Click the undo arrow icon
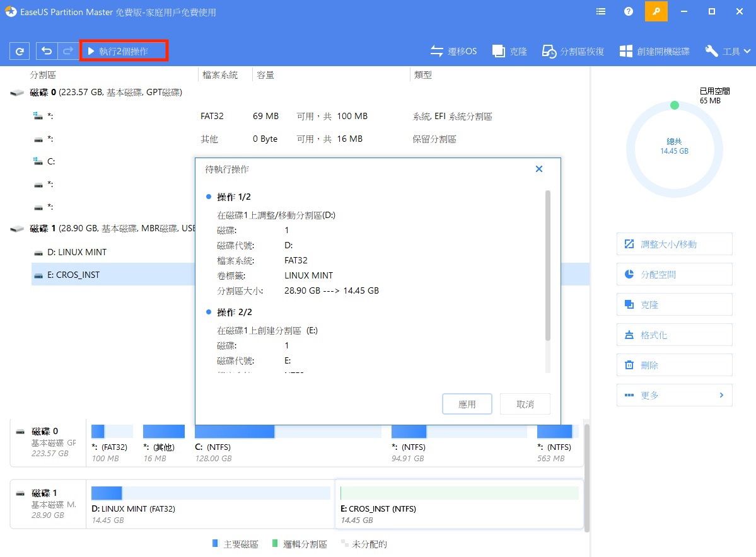 tap(47, 51)
